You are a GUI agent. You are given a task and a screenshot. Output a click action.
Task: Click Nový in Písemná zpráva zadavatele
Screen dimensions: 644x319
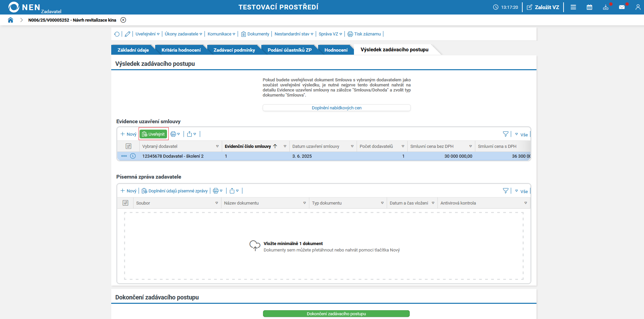point(128,191)
